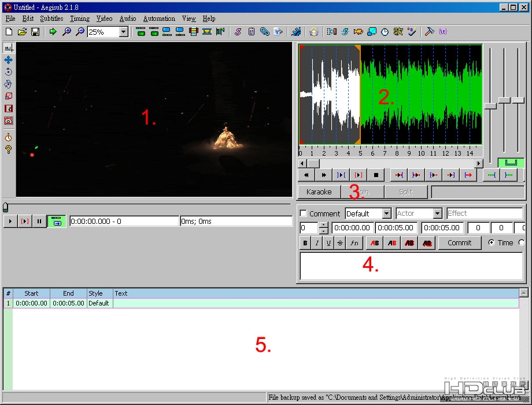
Task: Add lead out with green-dotted bracket icon
Action: pyautogui.click(x=509, y=175)
